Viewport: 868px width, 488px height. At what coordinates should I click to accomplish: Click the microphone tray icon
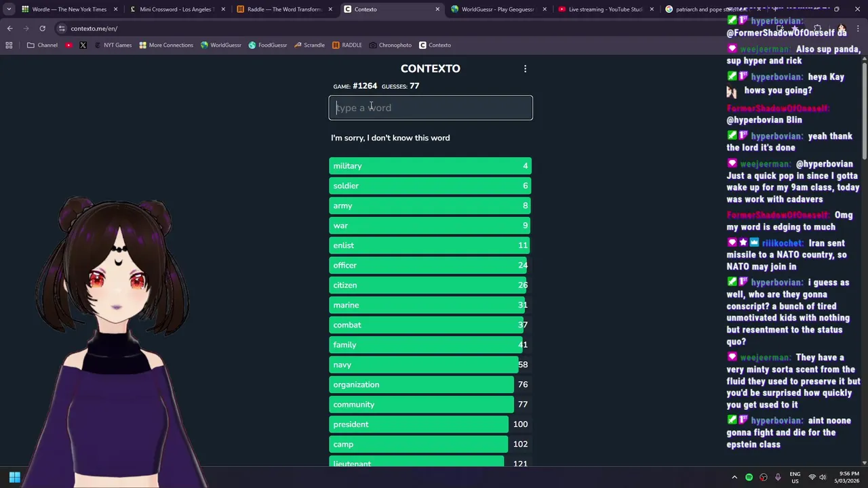coord(778,477)
